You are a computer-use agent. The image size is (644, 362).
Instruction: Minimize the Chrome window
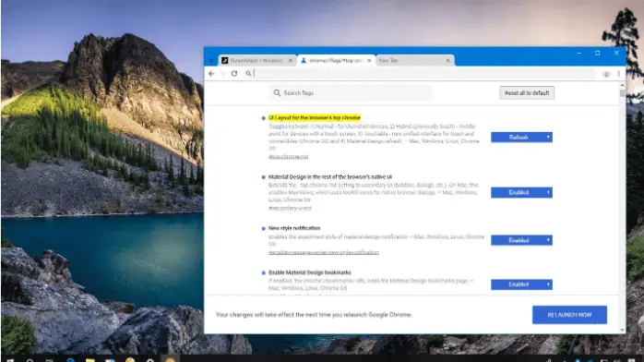click(578, 53)
